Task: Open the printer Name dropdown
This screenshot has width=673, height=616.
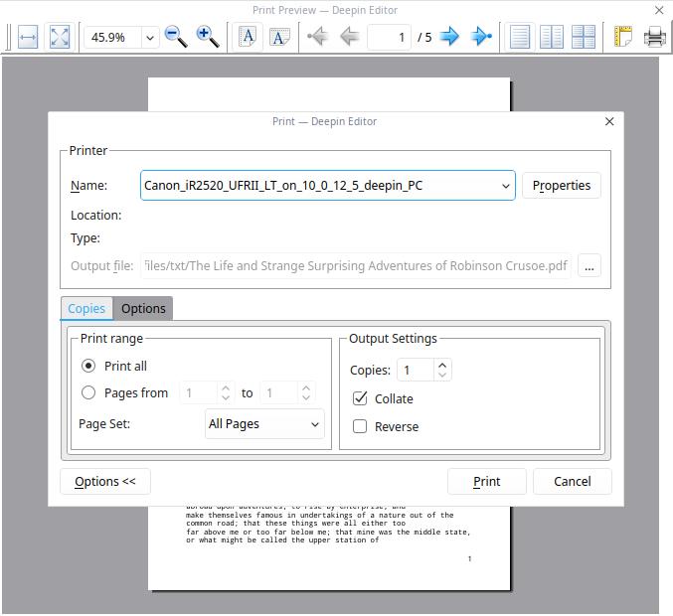Action: click(505, 186)
